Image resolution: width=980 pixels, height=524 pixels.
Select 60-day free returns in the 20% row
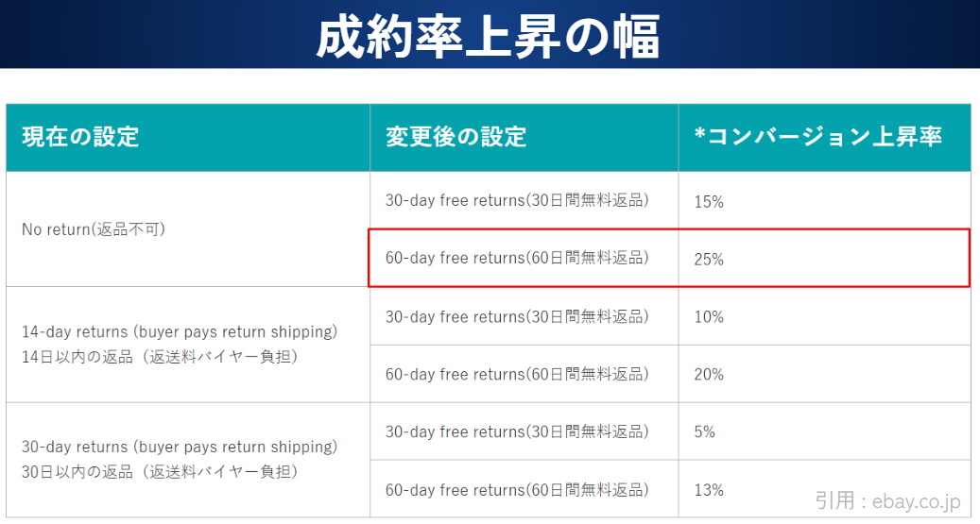pyautogui.click(x=517, y=374)
